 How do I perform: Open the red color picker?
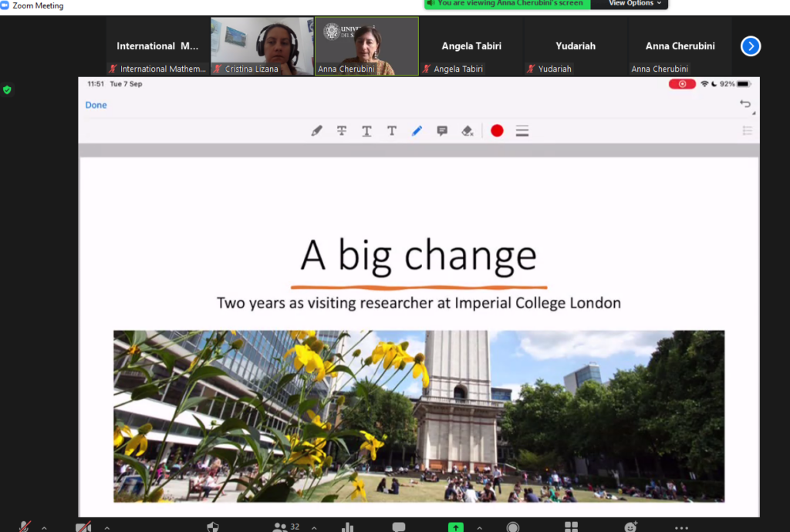[x=497, y=131]
